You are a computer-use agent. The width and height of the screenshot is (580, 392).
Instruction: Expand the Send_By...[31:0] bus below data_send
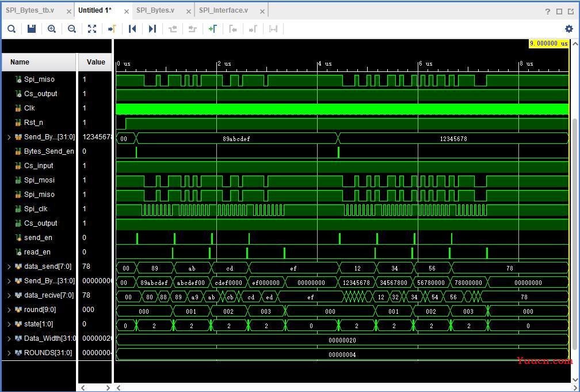click(9, 281)
